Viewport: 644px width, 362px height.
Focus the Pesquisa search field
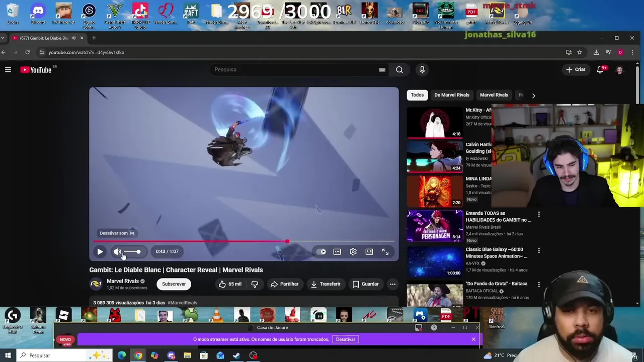point(294,69)
